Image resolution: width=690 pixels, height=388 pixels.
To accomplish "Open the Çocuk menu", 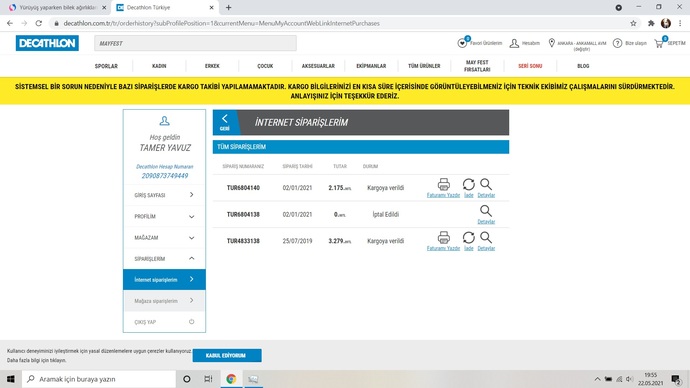I will click(x=265, y=66).
